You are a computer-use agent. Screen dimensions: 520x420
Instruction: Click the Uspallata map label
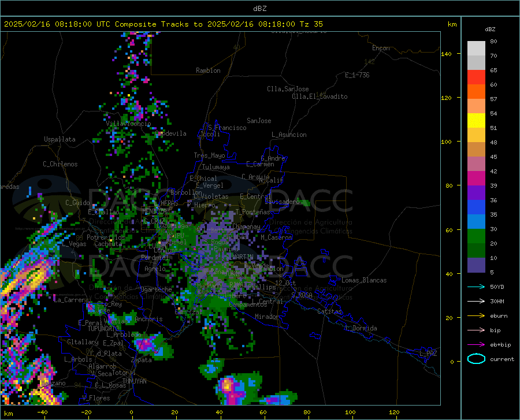click(60, 140)
